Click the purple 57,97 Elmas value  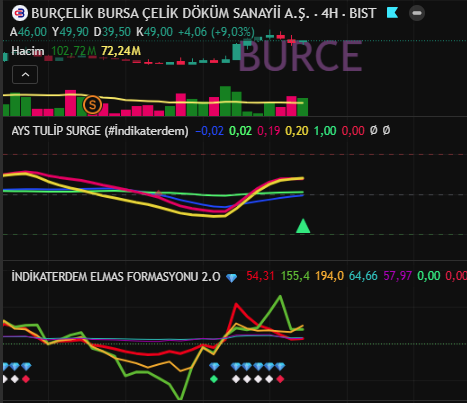pos(398,276)
